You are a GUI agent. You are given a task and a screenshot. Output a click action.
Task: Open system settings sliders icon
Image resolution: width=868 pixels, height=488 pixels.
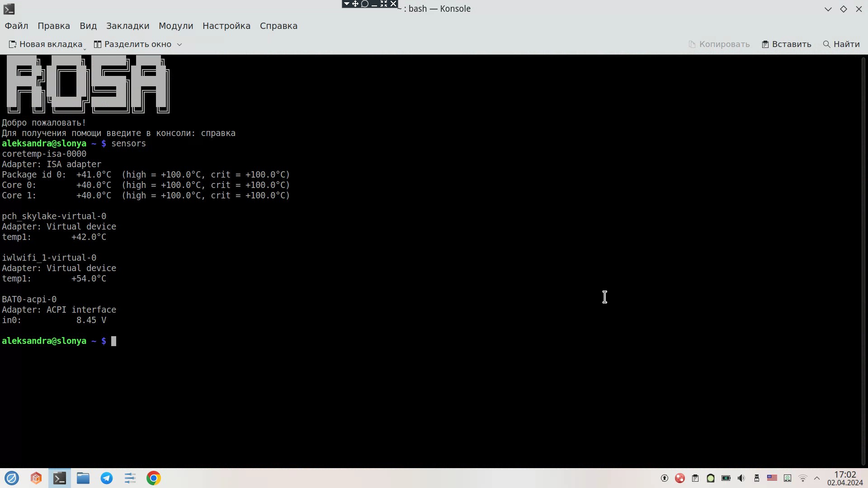pyautogui.click(x=130, y=478)
